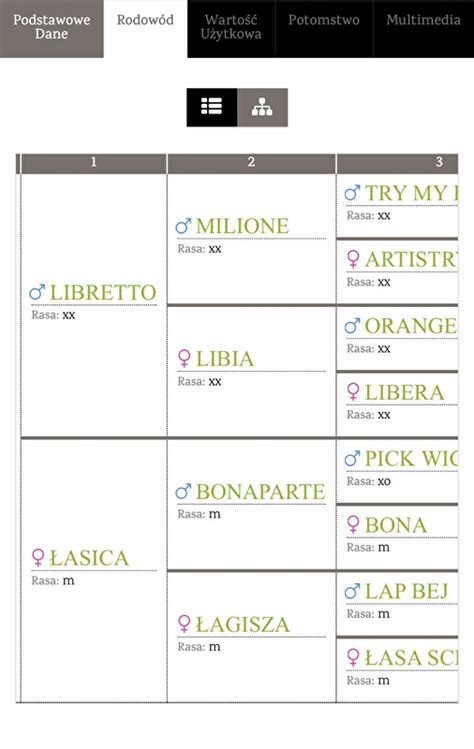The width and height of the screenshot is (474, 749).
Task: Open LIBRETTO horse link
Action: pyautogui.click(x=103, y=292)
